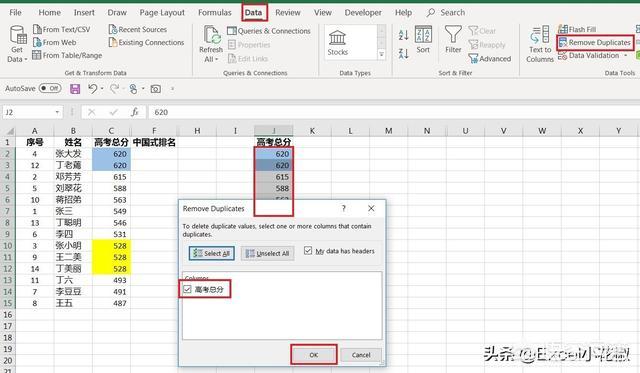Image resolution: width=640 pixels, height=373 pixels.
Task: Switch to the Review tab
Action: coord(288,13)
